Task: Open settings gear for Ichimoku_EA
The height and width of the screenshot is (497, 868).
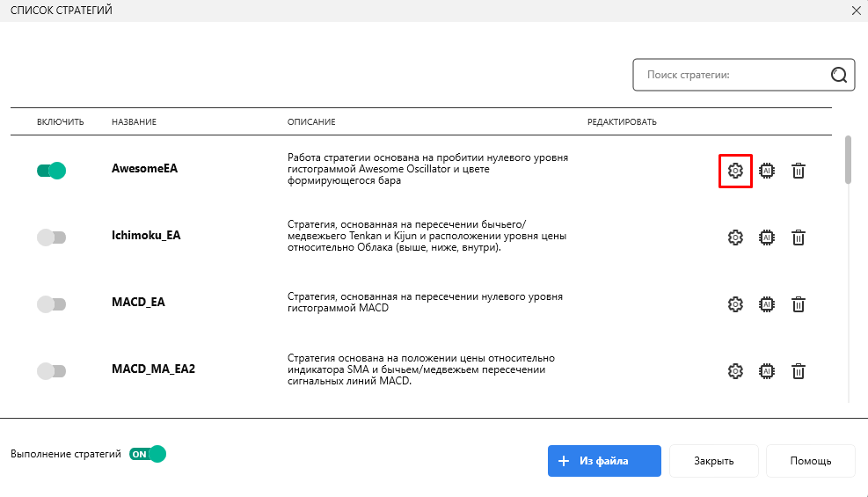Action: 735,238
